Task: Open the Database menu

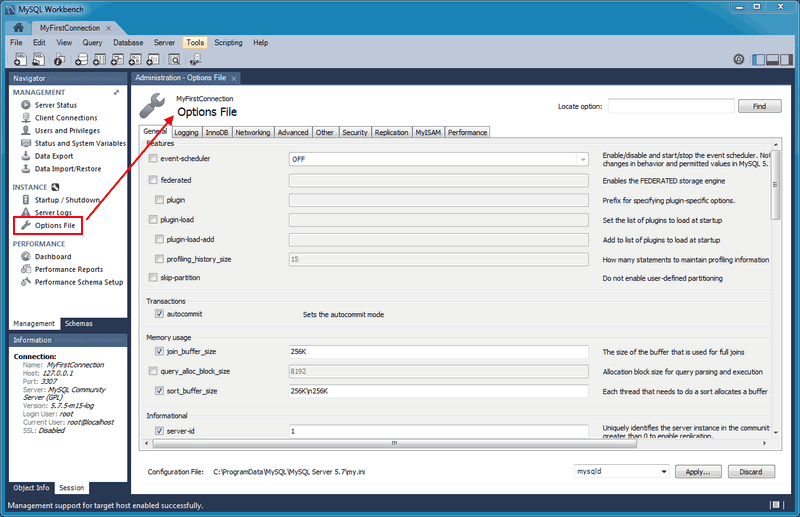Action: pyautogui.click(x=128, y=43)
